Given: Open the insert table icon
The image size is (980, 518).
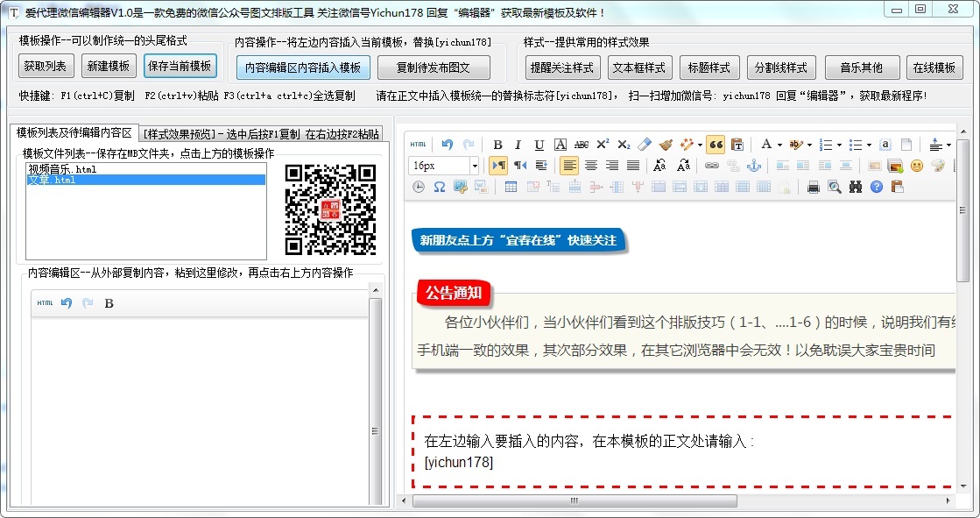Looking at the screenshot, I should (x=510, y=186).
